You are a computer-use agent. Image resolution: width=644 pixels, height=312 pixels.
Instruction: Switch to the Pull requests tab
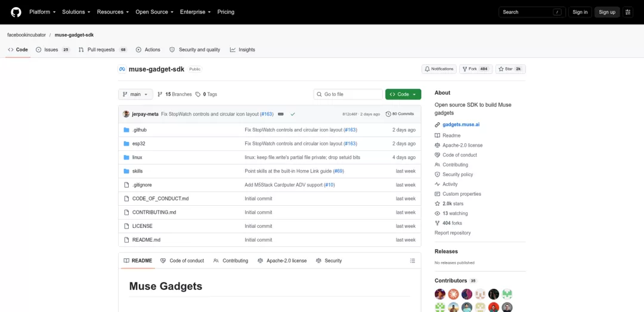coord(103,50)
